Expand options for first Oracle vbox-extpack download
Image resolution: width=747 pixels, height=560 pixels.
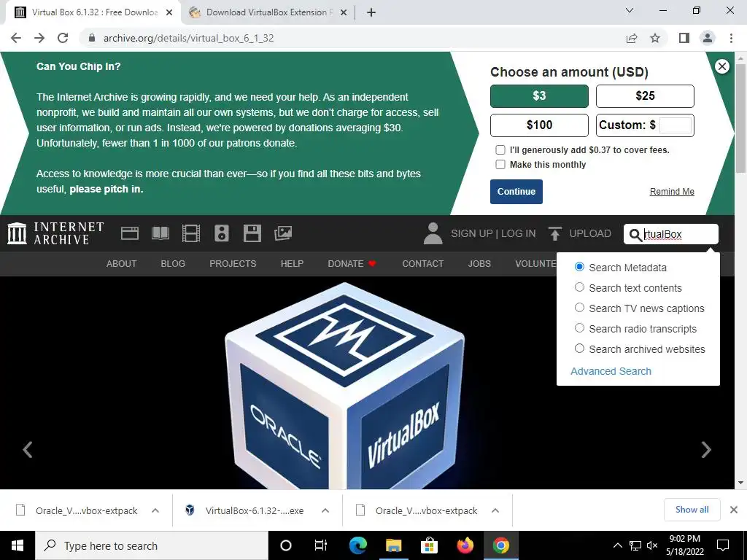tap(155, 510)
